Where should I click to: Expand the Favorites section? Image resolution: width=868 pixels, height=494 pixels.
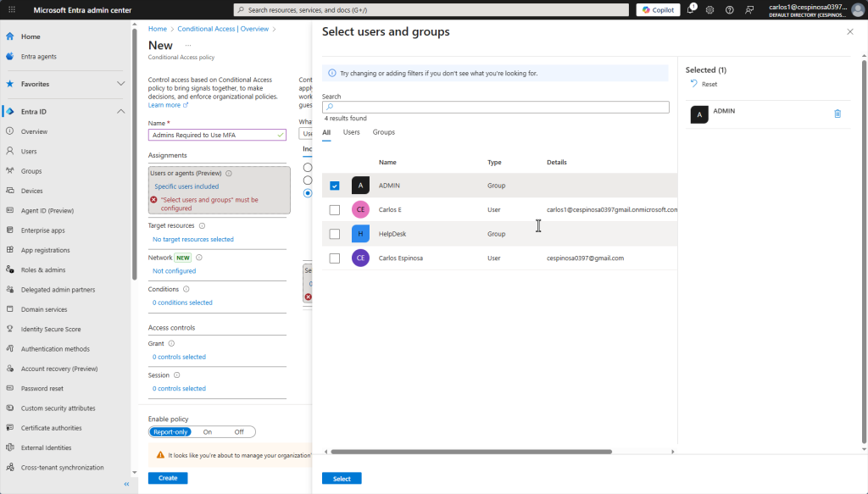coord(120,84)
